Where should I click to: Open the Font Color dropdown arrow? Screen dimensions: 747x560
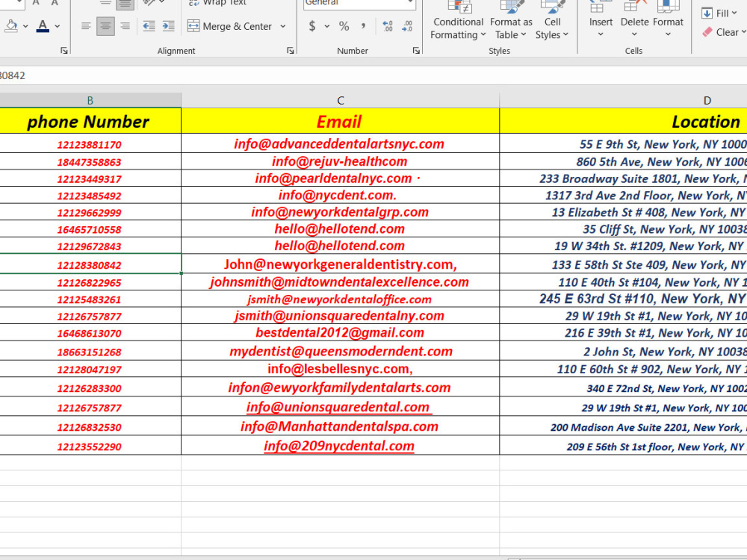point(58,26)
